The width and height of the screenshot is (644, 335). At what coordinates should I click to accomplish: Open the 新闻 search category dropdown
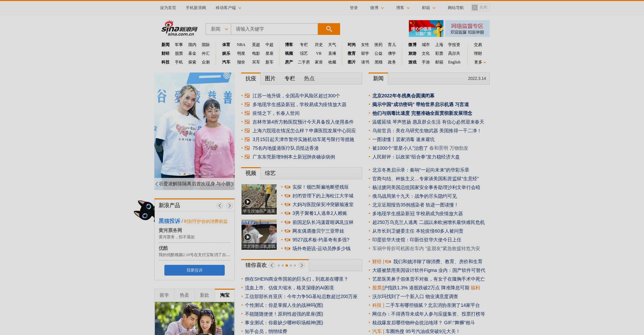point(218,29)
